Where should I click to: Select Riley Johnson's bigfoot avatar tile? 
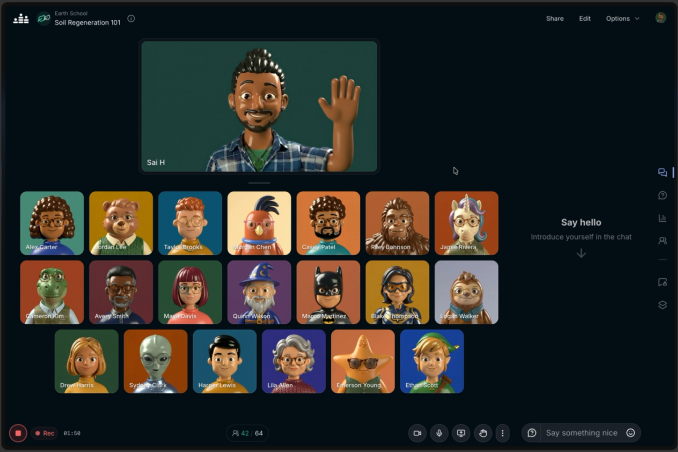click(397, 223)
